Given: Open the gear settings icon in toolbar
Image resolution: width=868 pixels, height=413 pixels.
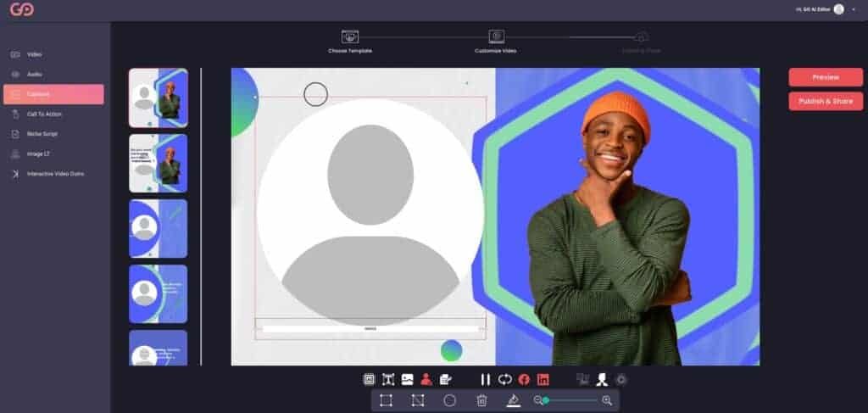Looking at the screenshot, I should [x=621, y=380].
